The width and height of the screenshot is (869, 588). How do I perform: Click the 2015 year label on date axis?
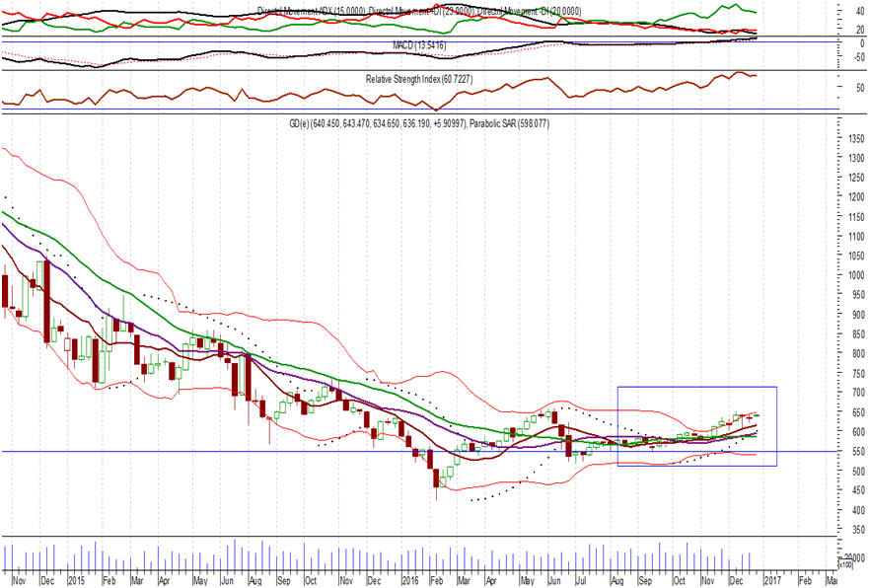[x=76, y=581]
